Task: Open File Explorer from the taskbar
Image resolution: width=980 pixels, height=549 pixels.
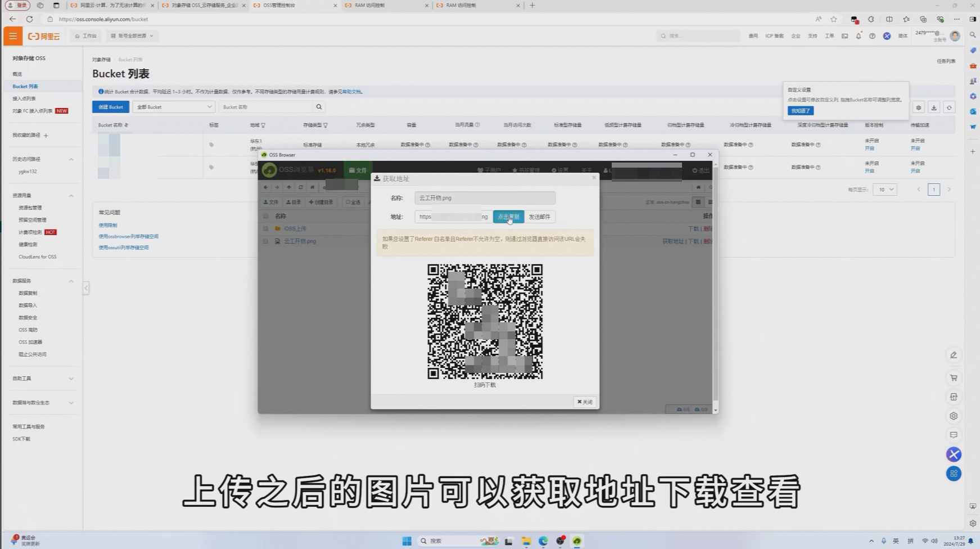Action: click(x=526, y=541)
